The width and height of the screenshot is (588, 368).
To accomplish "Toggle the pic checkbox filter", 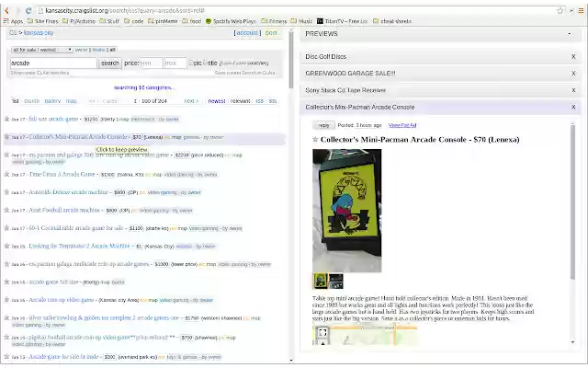I will click(x=191, y=63).
